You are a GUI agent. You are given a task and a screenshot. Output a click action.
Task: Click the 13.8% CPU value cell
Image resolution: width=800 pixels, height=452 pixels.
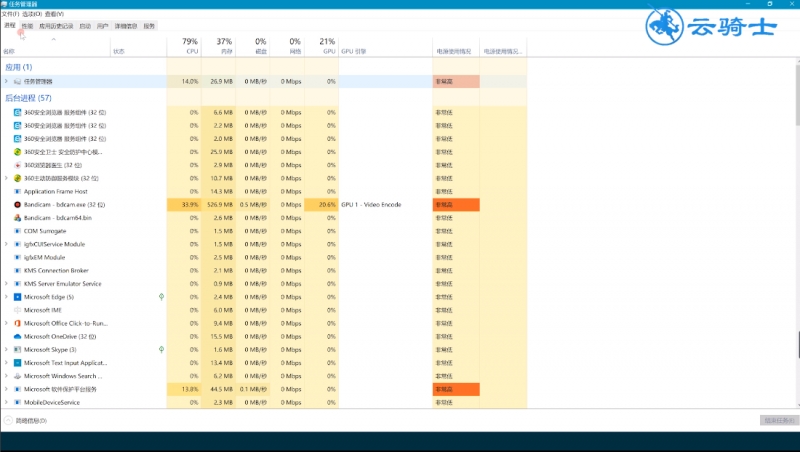pyautogui.click(x=184, y=389)
